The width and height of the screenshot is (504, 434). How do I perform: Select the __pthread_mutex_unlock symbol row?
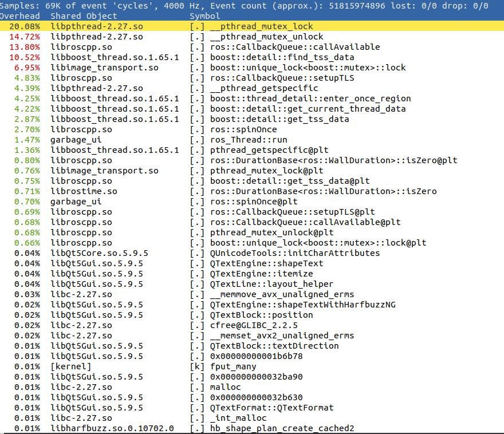[x=252, y=37]
